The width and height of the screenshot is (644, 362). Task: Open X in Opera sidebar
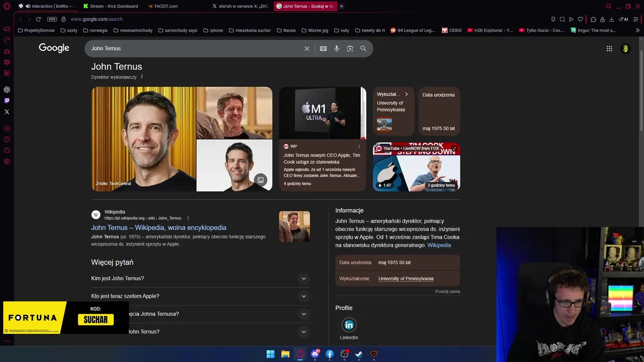[7, 112]
